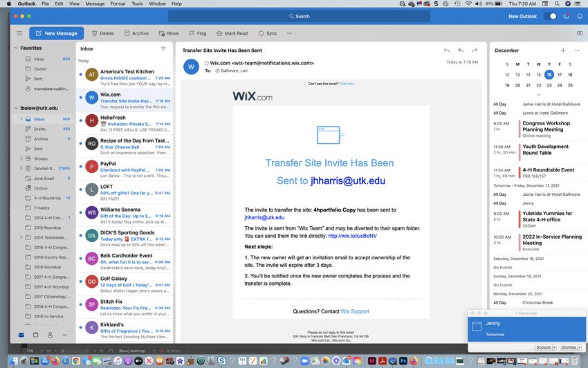The image size is (588, 368).
Task: Click the Archive toolbar button
Action: click(x=136, y=33)
